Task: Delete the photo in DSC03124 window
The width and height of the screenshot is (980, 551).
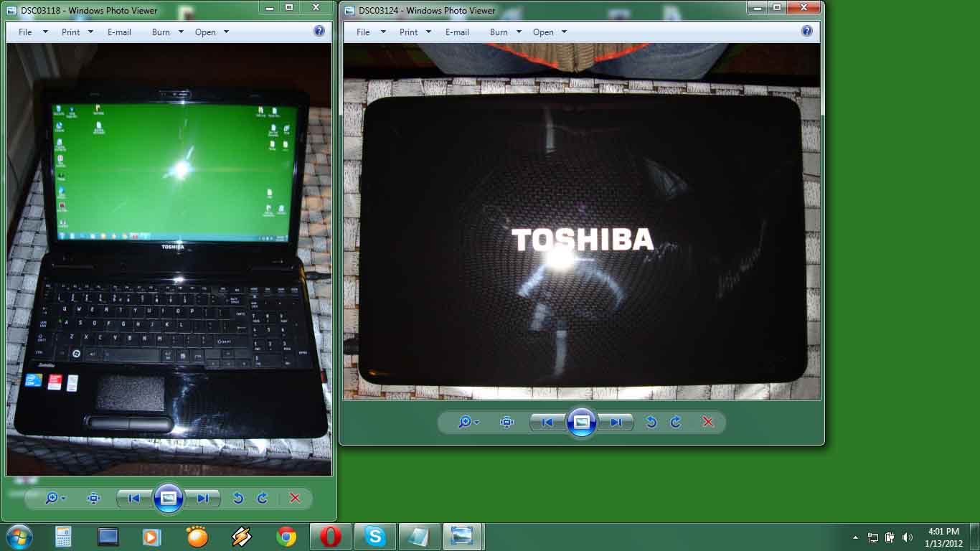Action: click(x=708, y=422)
